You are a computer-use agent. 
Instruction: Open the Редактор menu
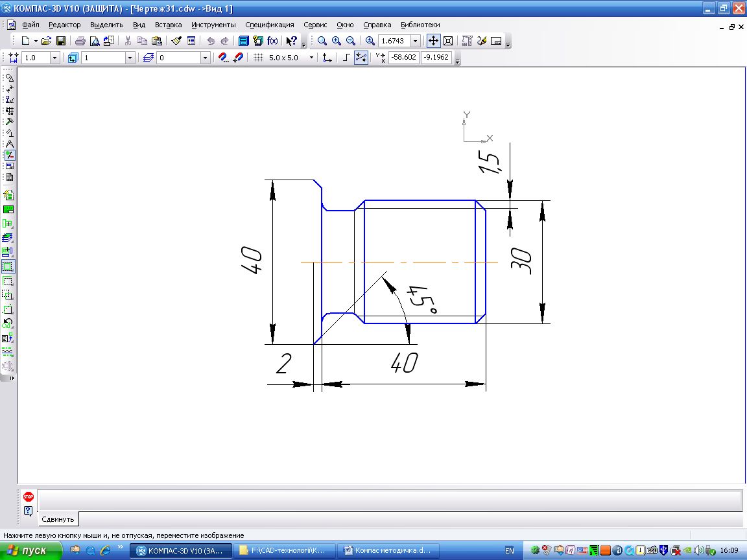[x=65, y=25]
